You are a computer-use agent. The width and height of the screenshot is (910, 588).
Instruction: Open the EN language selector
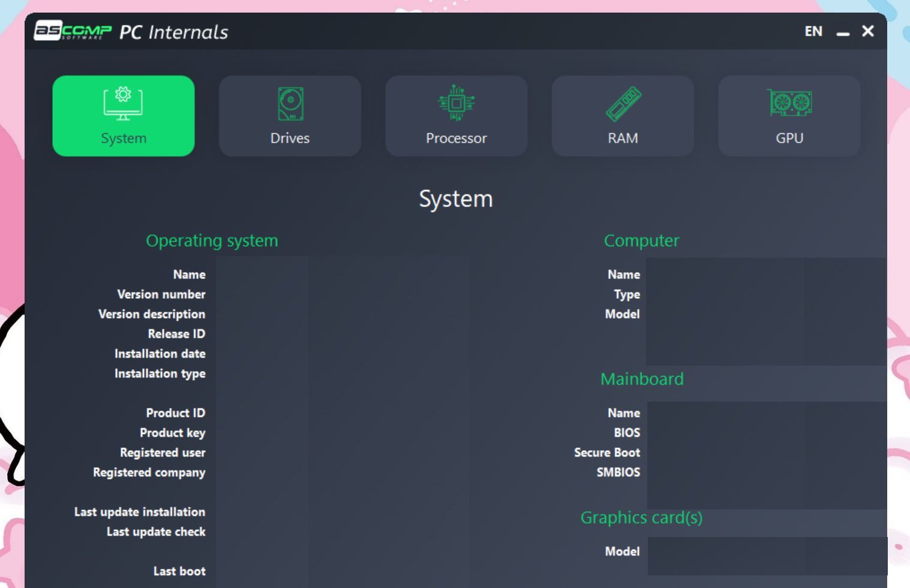coord(813,31)
